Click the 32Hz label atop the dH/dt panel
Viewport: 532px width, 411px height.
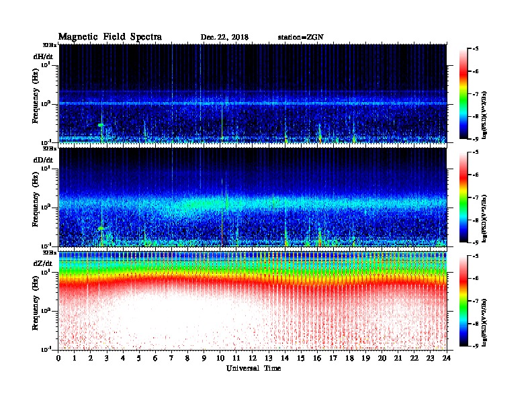(x=50, y=44)
